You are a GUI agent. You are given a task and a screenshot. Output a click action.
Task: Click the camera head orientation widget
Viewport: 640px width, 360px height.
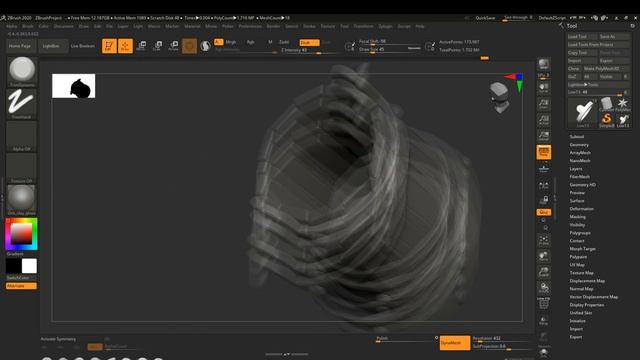click(499, 97)
